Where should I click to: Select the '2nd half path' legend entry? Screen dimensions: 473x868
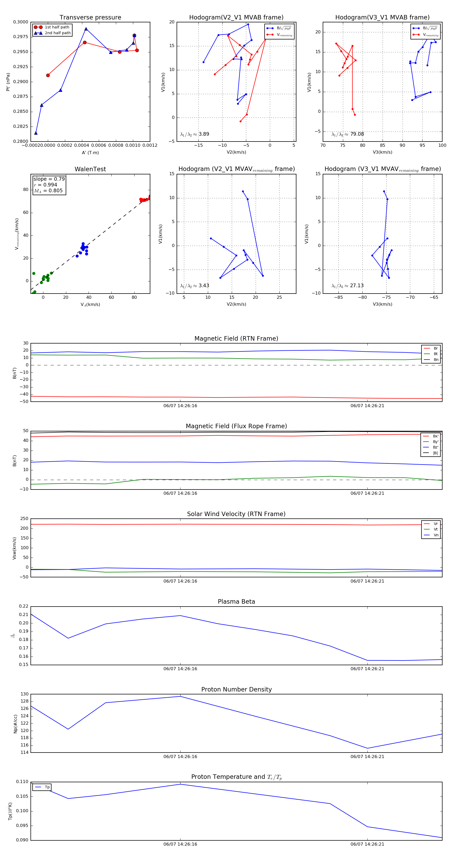click(x=52, y=33)
